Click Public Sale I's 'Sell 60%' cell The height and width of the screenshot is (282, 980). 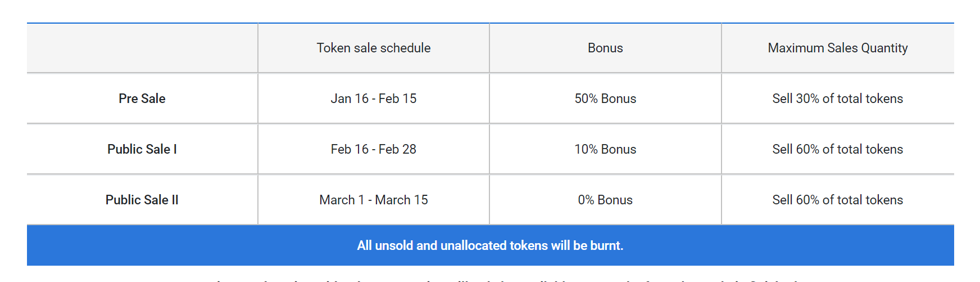(837, 149)
